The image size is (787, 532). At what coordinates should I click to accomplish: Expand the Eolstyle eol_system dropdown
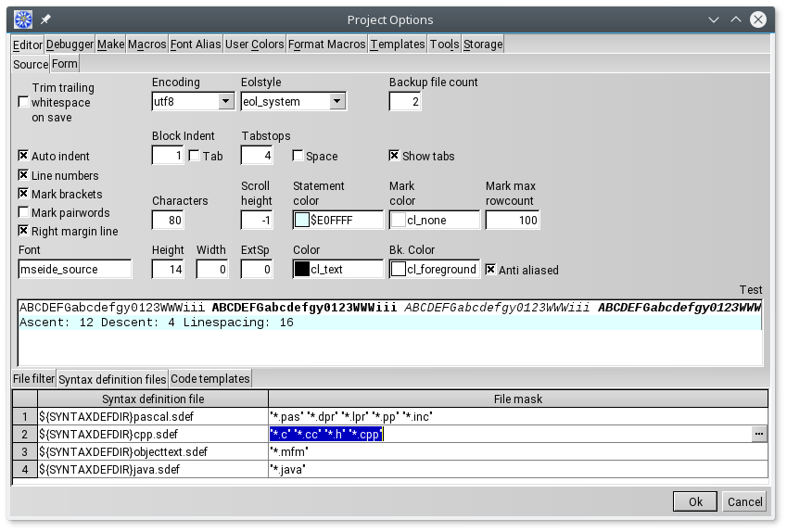click(x=337, y=101)
